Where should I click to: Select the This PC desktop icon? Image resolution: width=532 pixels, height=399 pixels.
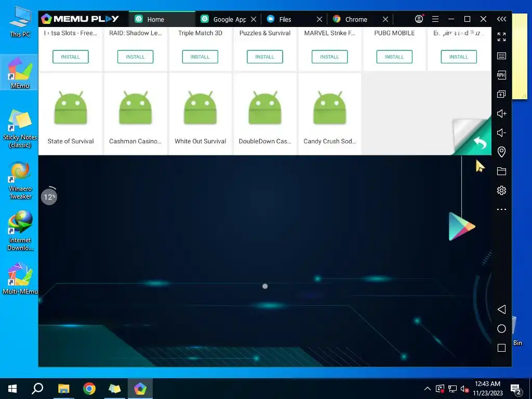coord(20,22)
